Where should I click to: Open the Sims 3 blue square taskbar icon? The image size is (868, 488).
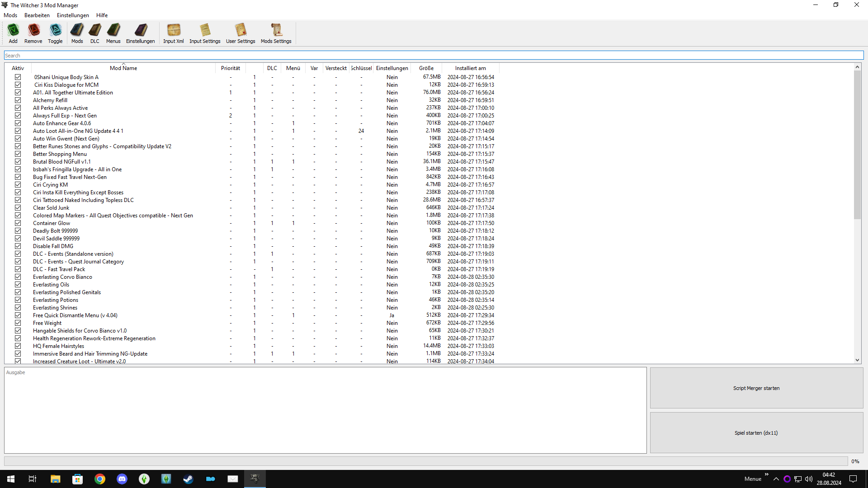click(166, 479)
